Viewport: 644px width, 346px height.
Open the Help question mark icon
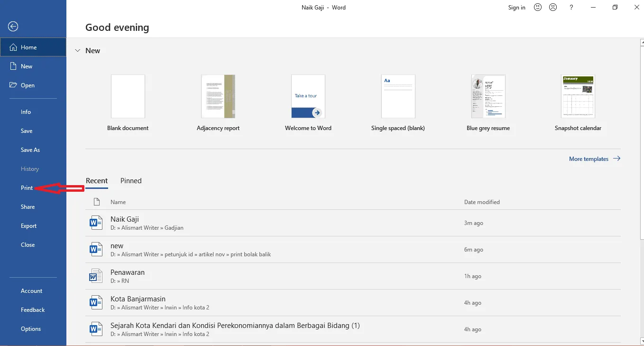point(571,7)
